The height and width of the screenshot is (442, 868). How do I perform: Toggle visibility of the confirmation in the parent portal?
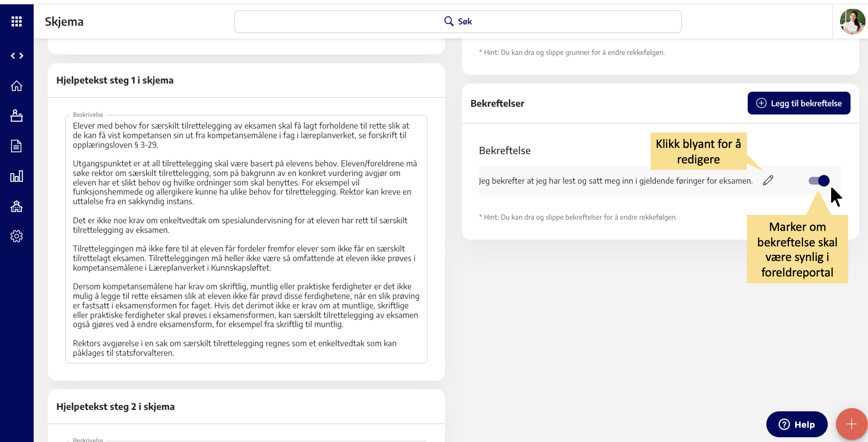(819, 181)
